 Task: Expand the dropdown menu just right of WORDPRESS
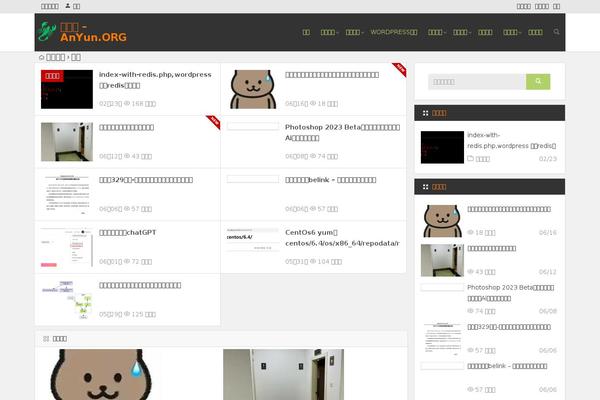(x=437, y=32)
